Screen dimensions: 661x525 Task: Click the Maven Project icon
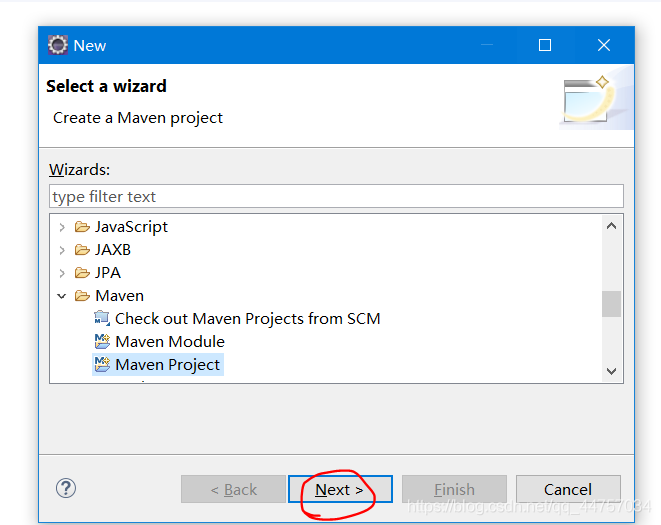[102, 364]
